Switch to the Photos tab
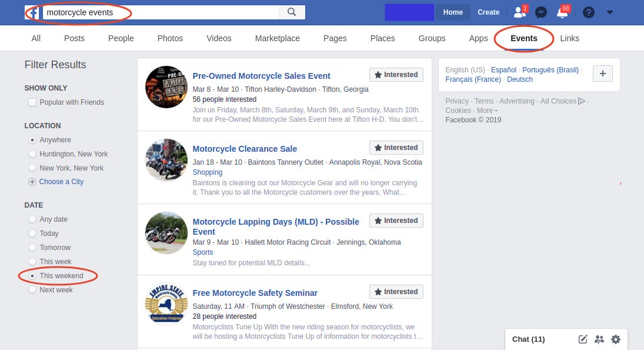Screen dimensions: 644x350 170,38
